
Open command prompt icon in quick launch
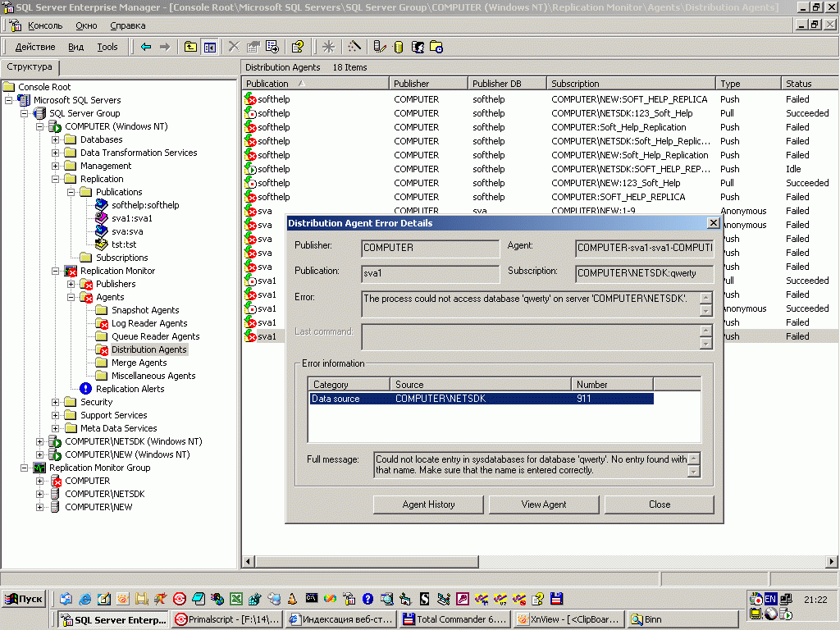tap(311, 598)
